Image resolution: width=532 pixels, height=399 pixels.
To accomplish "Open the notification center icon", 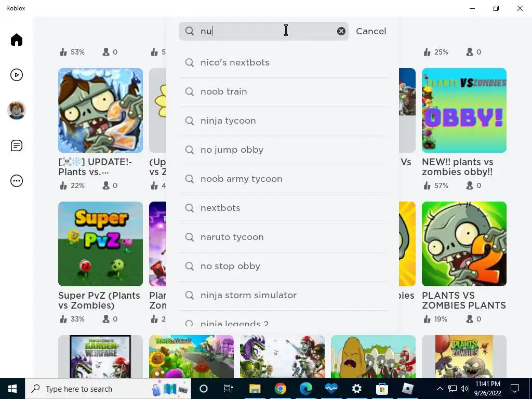I will tap(515, 389).
